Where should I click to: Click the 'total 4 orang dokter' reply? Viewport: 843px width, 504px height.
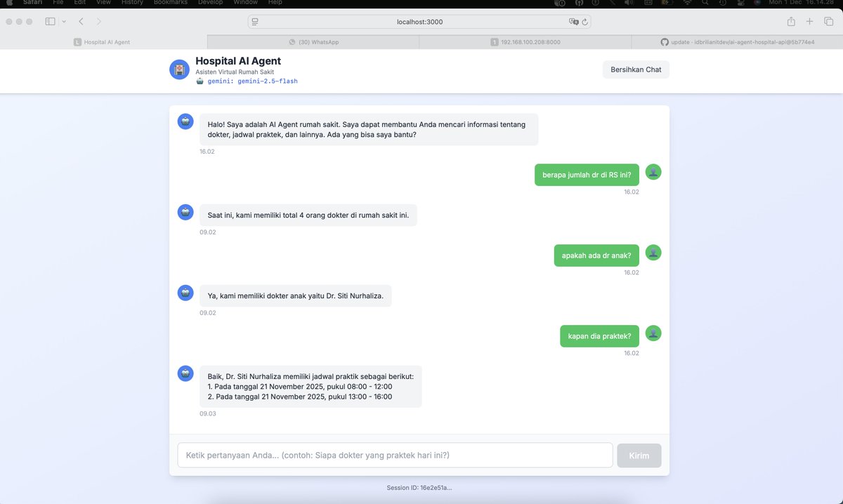pyautogui.click(x=308, y=215)
